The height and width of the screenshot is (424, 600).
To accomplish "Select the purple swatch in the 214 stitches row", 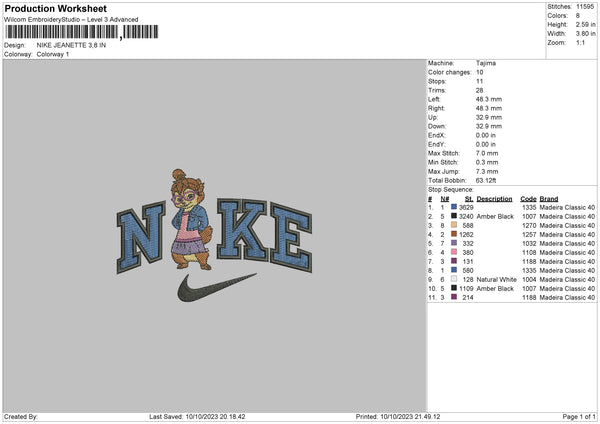I will pyautogui.click(x=454, y=297).
